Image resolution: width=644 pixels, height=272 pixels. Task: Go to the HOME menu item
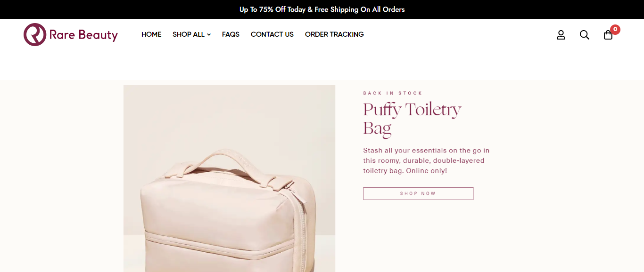click(x=151, y=34)
